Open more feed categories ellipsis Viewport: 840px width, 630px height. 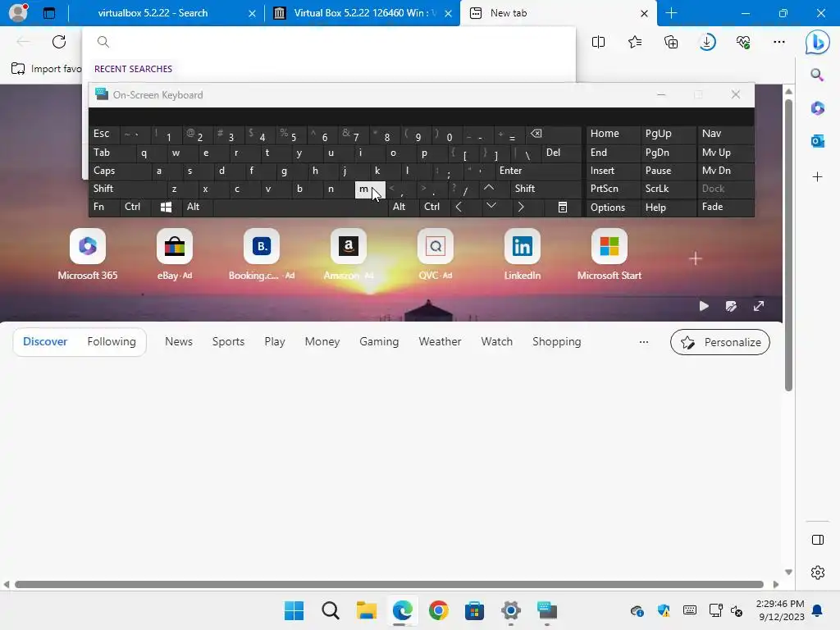644,342
